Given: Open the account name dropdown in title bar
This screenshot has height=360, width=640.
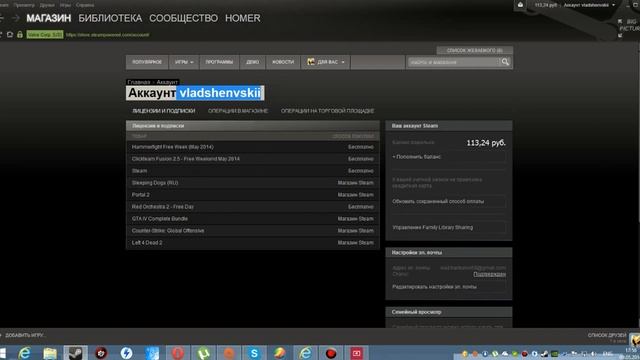Looking at the screenshot, I should click(x=589, y=5).
